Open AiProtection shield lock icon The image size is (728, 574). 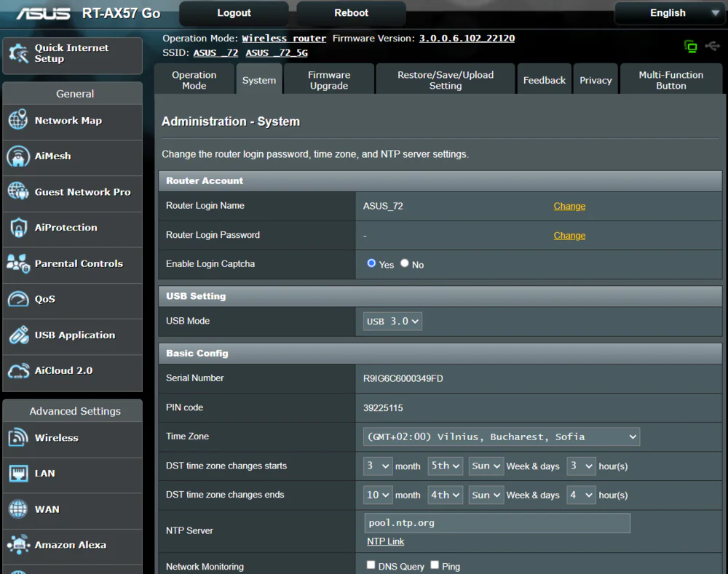click(18, 228)
